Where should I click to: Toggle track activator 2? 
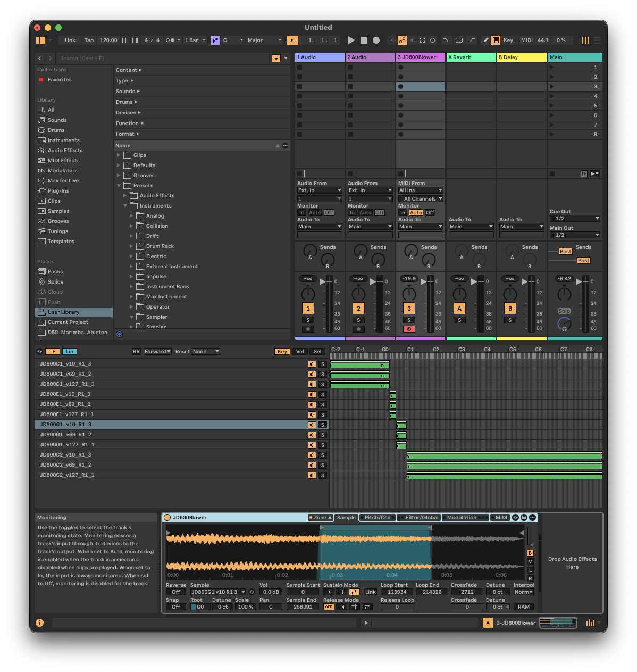tap(358, 308)
